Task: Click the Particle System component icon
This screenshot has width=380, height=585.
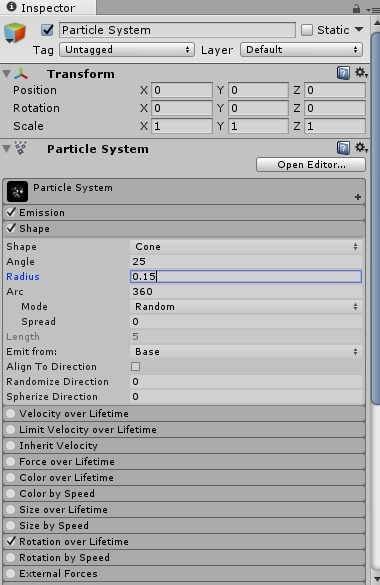Action: (x=21, y=148)
